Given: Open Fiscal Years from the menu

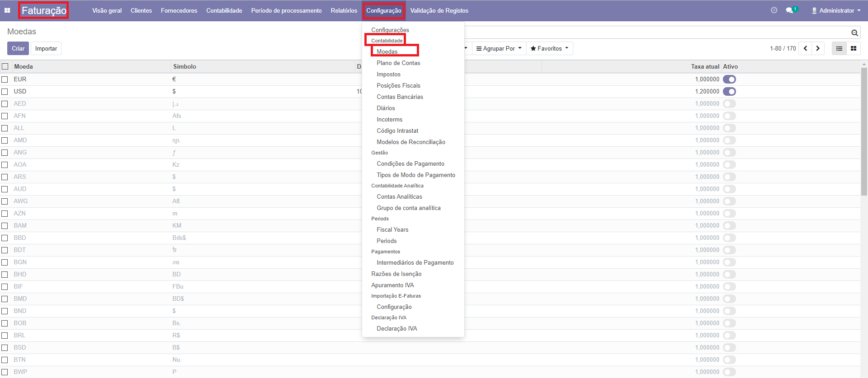Looking at the screenshot, I should (392, 230).
